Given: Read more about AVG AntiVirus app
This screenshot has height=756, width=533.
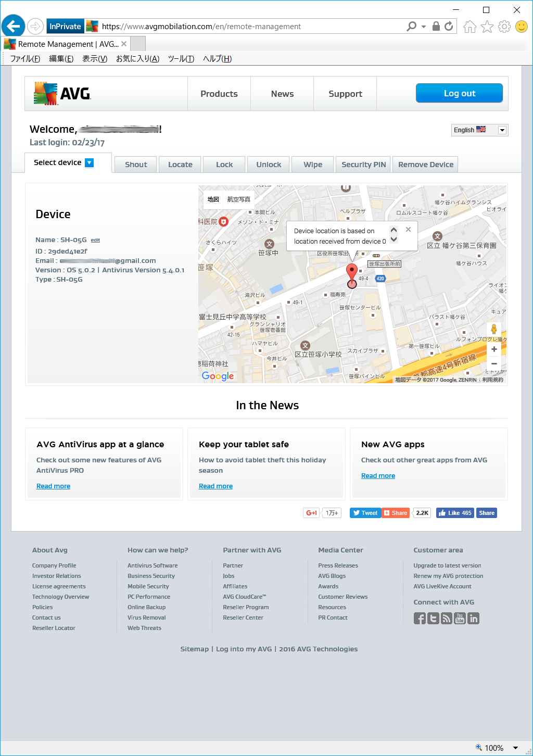Looking at the screenshot, I should [x=53, y=486].
